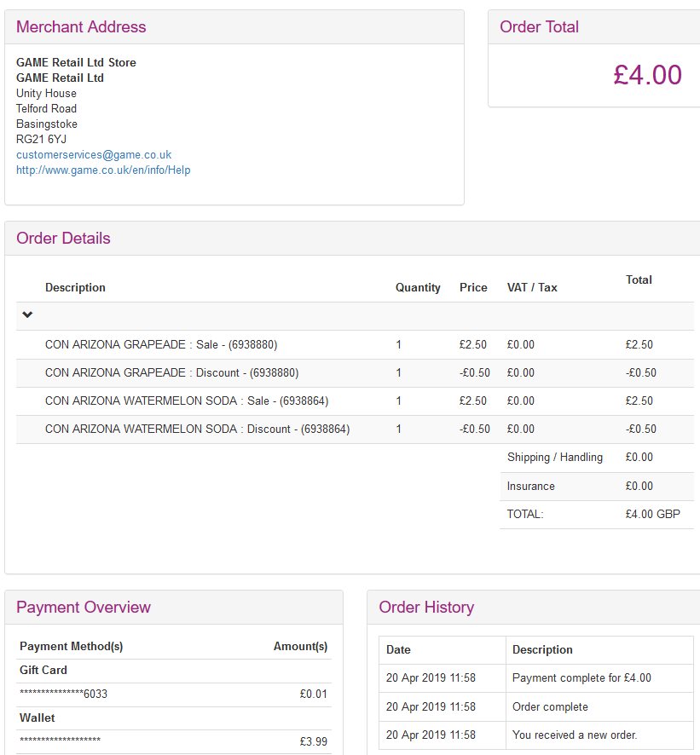Click the Gift Card payment label
Viewport: 700px width, 755px height.
coord(43,670)
